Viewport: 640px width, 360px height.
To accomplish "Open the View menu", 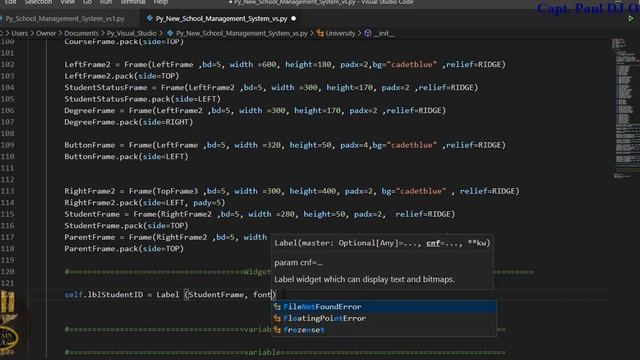I will (x=67, y=2).
